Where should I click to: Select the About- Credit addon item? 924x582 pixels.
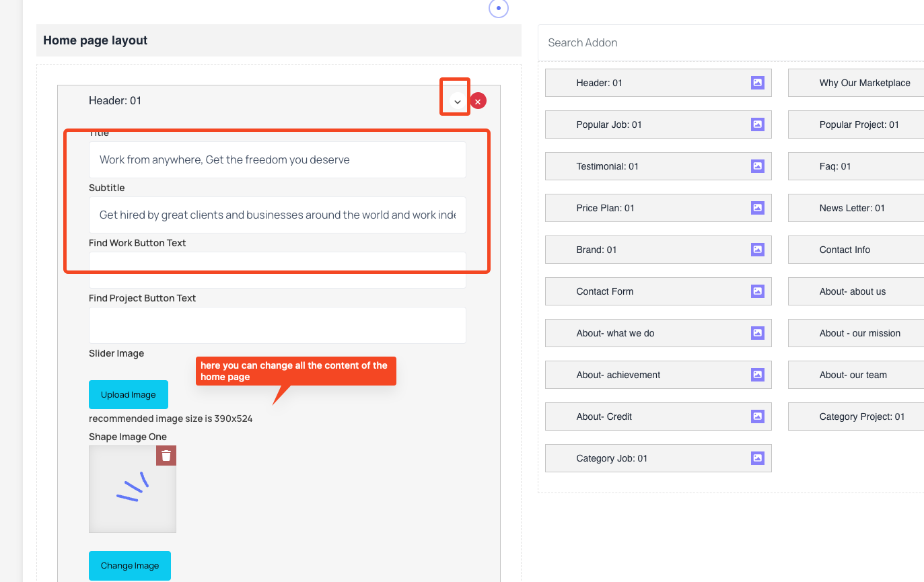coord(658,416)
